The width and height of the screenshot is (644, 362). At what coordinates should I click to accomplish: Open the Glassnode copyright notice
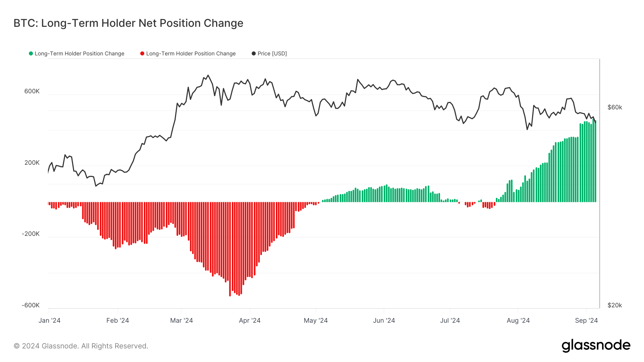tap(81, 346)
